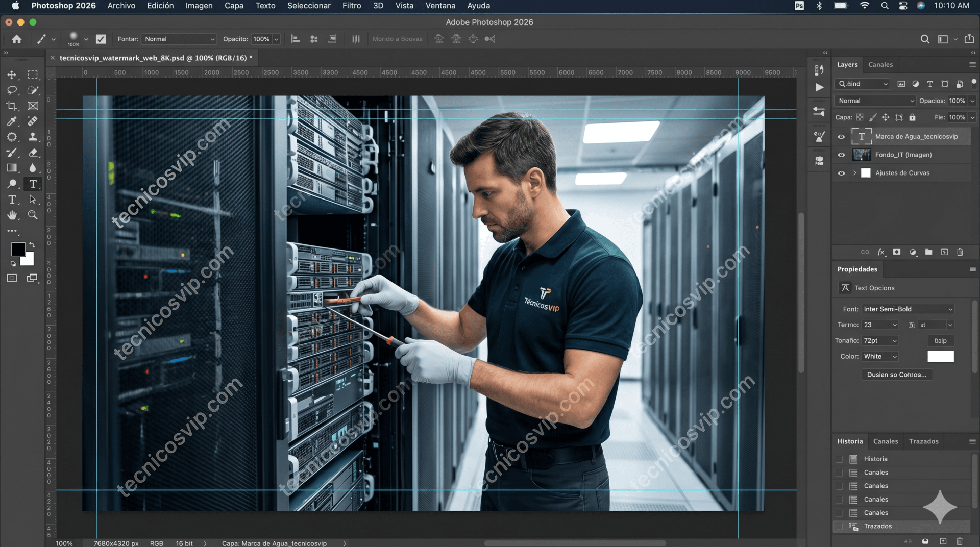980x547 pixels.
Task: Hide the Fondo_IT (Imagen) layer
Action: [841, 155]
